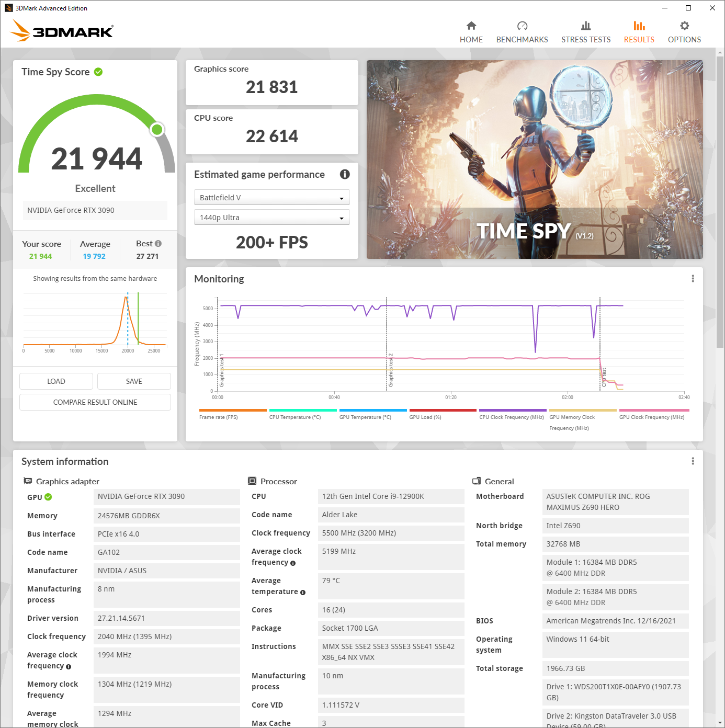The width and height of the screenshot is (725, 728).
Task: Go to Benchmarks gauge icon
Action: pos(522,26)
